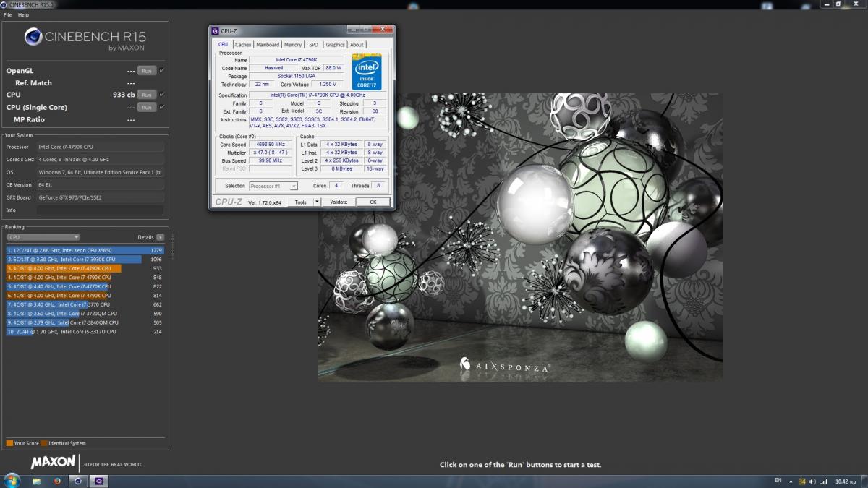Viewport: 868px width, 488px height.
Task: Open the Help menu in Cinebench
Action: pyautogui.click(x=23, y=14)
